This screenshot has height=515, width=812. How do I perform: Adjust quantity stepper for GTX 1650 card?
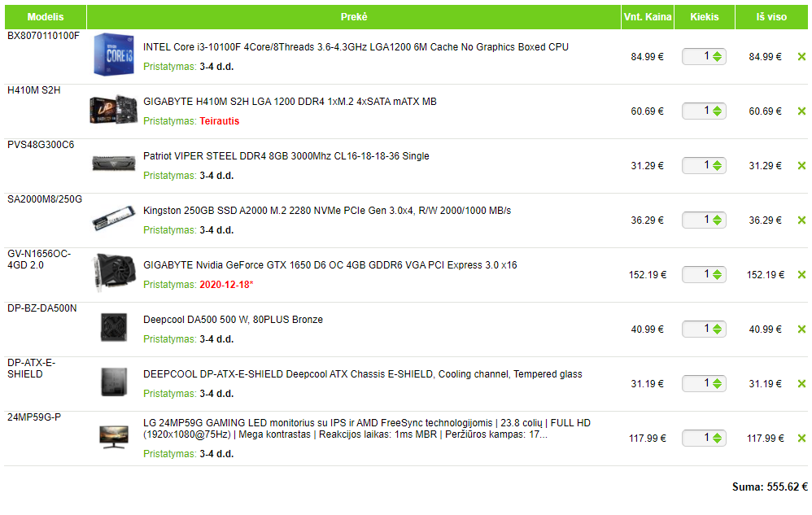click(x=717, y=274)
